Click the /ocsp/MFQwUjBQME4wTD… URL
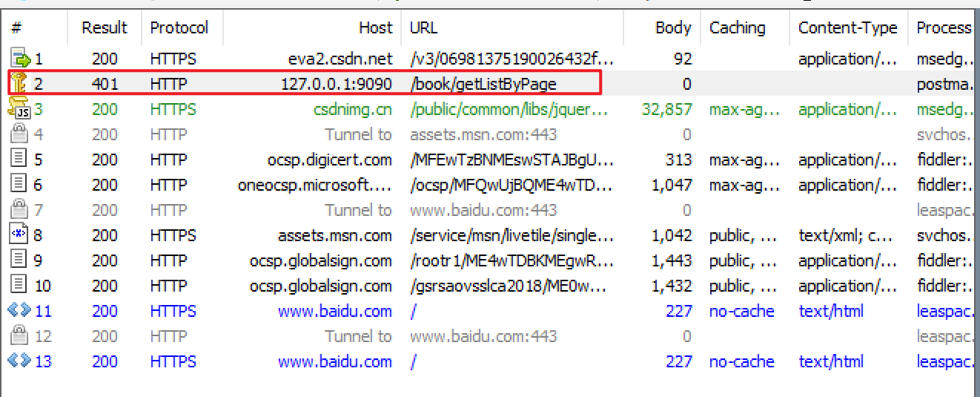Image resolution: width=980 pixels, height=397 pixels. [x=511, y=185]
